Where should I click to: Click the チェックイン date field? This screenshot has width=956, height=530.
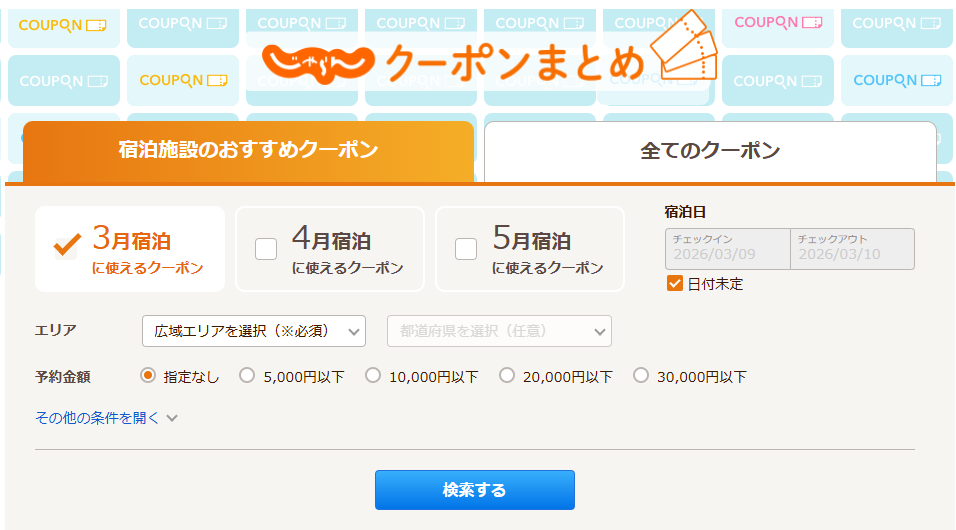tap(727, 249)
